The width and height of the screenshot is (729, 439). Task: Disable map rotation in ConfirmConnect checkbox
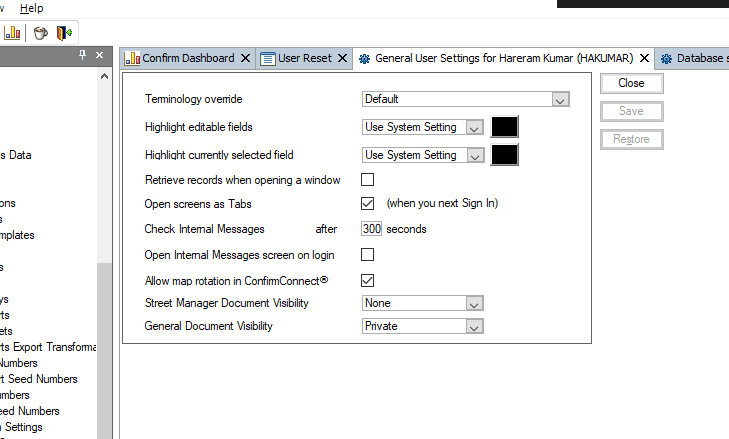coord(367,280)
